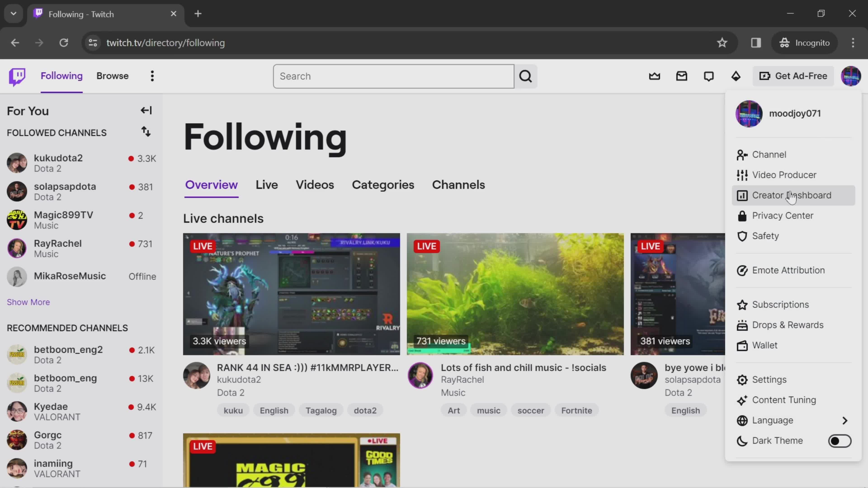Open browser side panel icon
This screenshot has width=868, height=488.
point(756,43)
